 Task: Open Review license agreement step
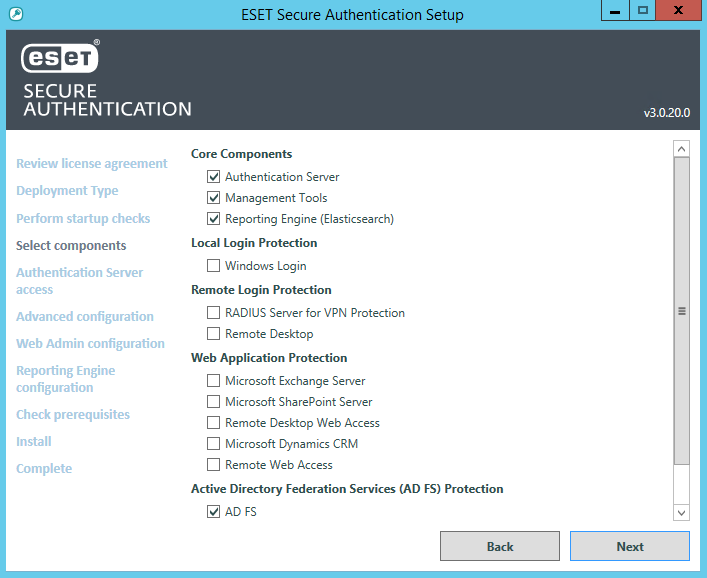[x=92, y=164]
